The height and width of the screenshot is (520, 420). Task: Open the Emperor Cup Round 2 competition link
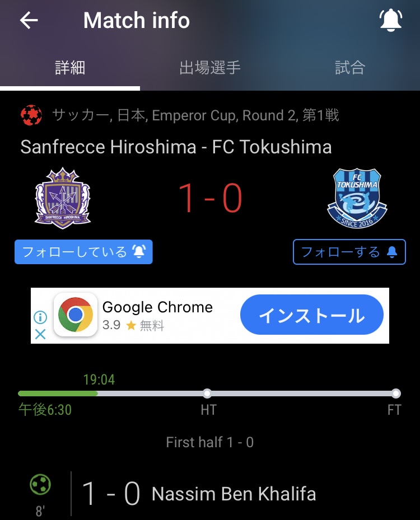196,115
